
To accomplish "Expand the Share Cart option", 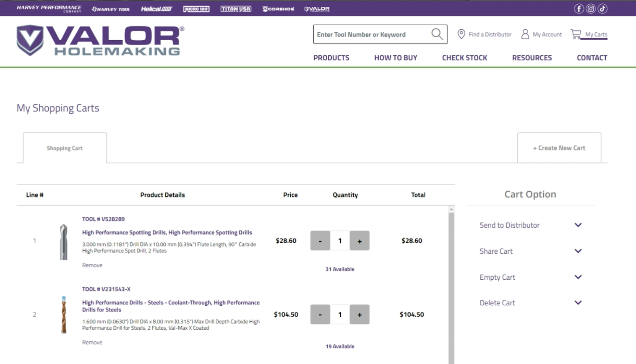I will 578,251.
